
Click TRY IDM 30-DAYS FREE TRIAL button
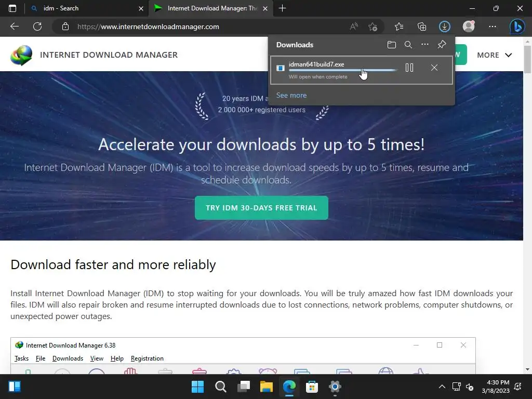point(261,208)
